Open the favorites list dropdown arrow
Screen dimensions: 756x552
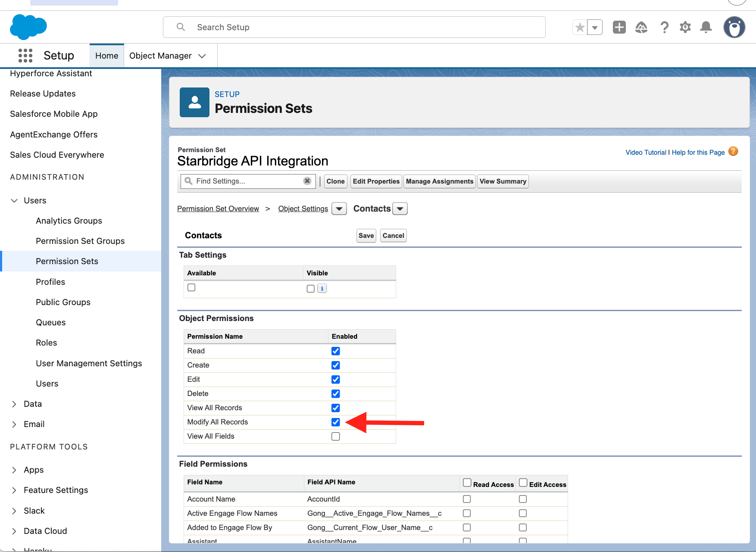[595, 28]
